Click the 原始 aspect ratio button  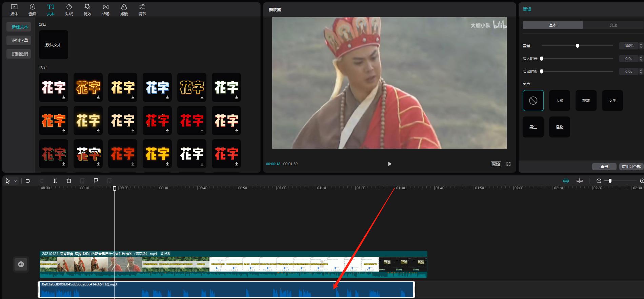coord(496,164)
